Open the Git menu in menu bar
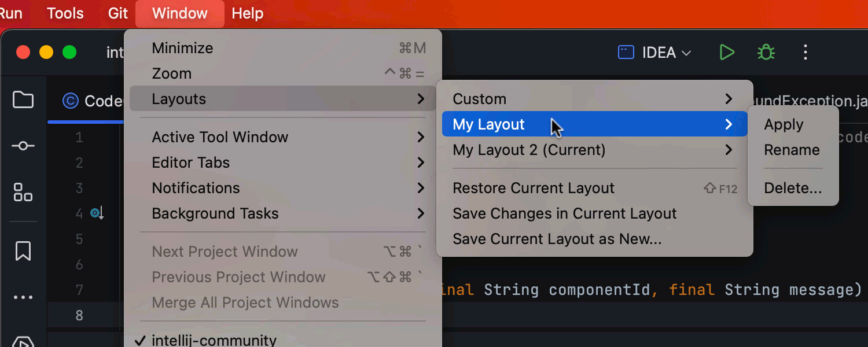 click(x=117, y=13)
